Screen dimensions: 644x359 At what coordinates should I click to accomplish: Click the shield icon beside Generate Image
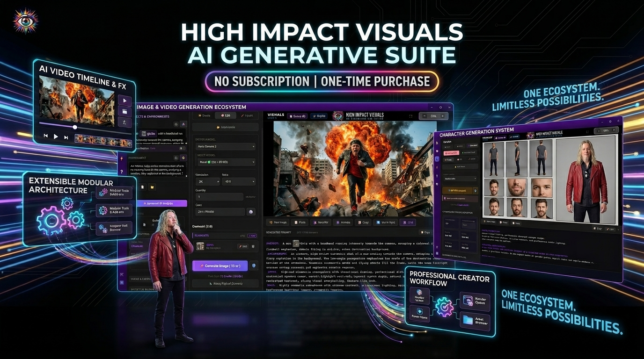click(x=254, y=266)
